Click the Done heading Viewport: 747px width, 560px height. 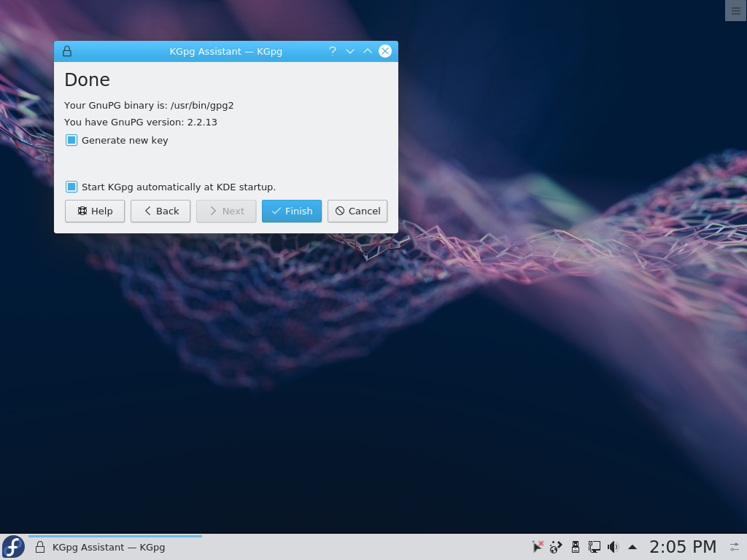88,79
